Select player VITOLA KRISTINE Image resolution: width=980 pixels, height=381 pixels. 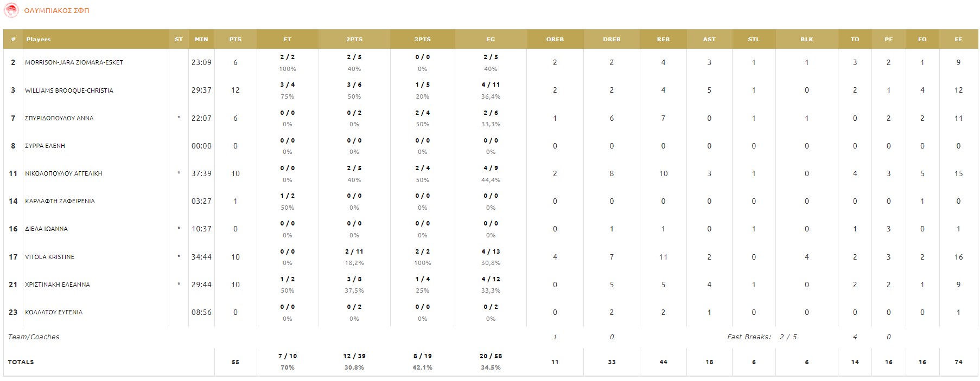pos(49,257)
